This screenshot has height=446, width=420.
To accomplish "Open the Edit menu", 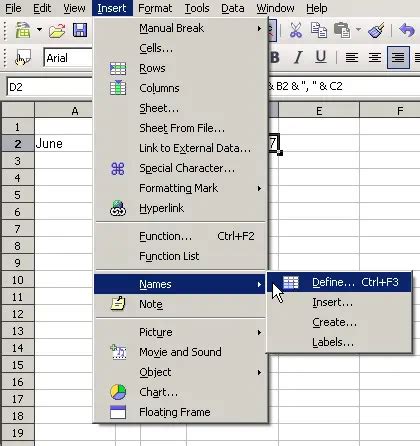I will (42, 8).
